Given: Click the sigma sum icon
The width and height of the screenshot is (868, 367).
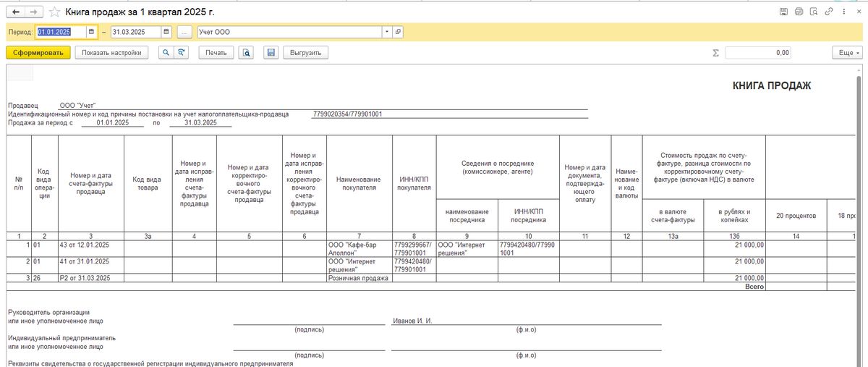Looking at the screenshot, I should [x=715, y=53].
